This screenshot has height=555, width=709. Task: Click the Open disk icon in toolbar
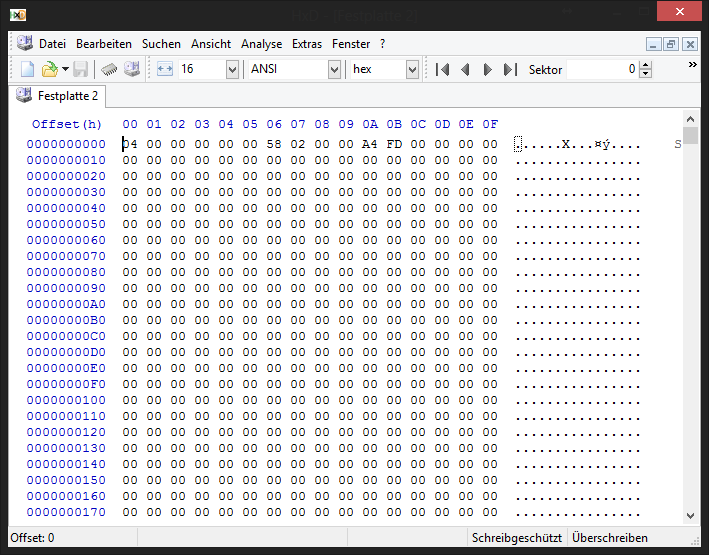point(132,69)
